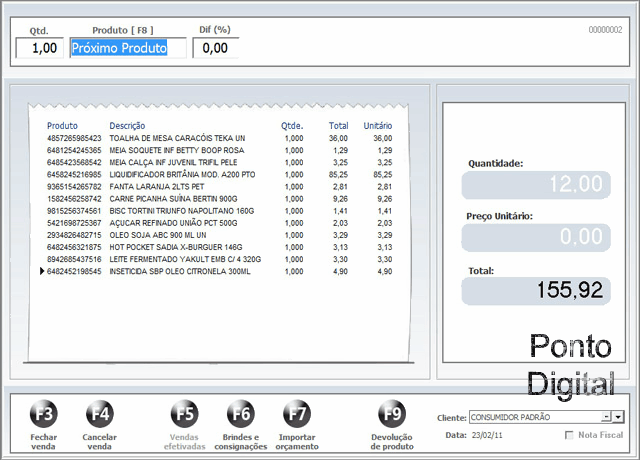Select row TOALHA DE MESA CARACÓIS TEKA UN
Image resolution: width=640 pixels, height=460 pixels.
coord(220,138)
